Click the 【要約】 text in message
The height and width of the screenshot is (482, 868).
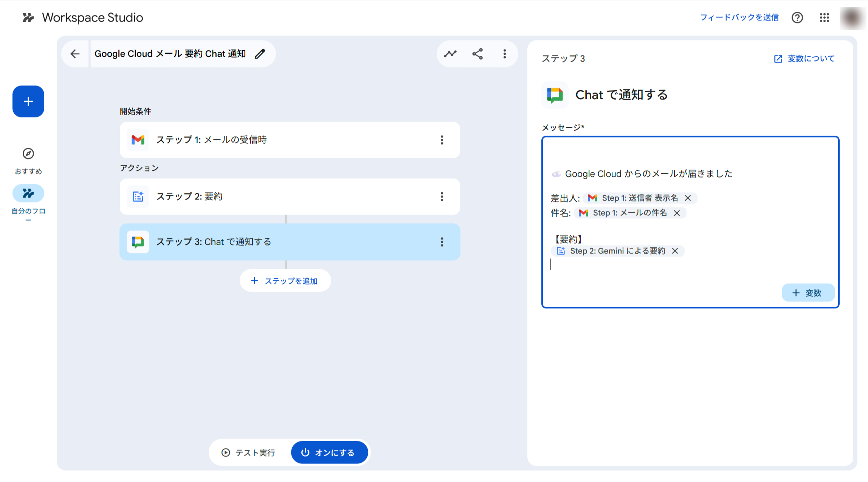[568, 239]
